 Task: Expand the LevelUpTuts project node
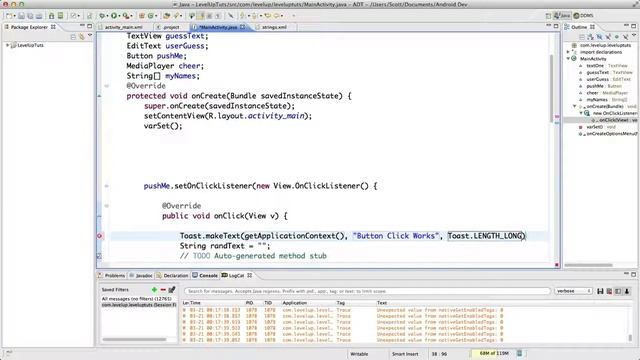[x=7, y=45]
